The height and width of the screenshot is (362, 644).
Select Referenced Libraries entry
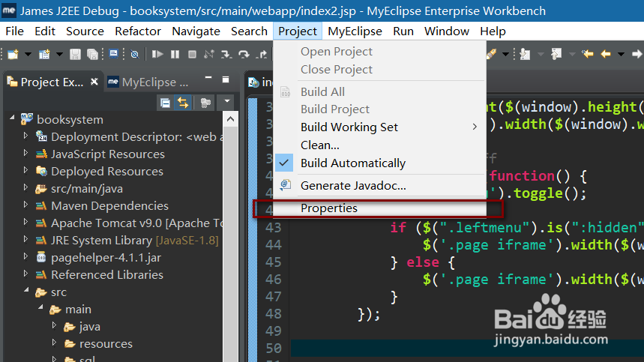pyautogui.click(x=106, y=274)
